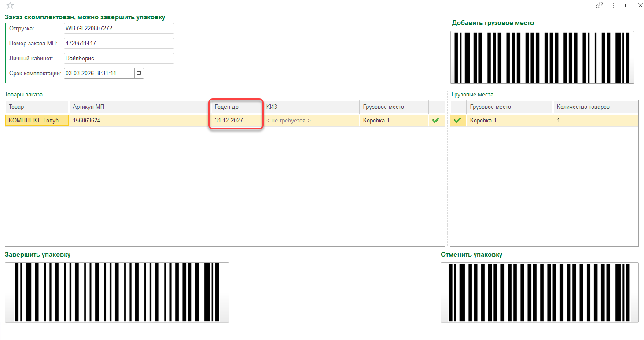The image size is (644, 340).
Task: Add this form to favorites with the star
Action: click(x=10, y=6)
